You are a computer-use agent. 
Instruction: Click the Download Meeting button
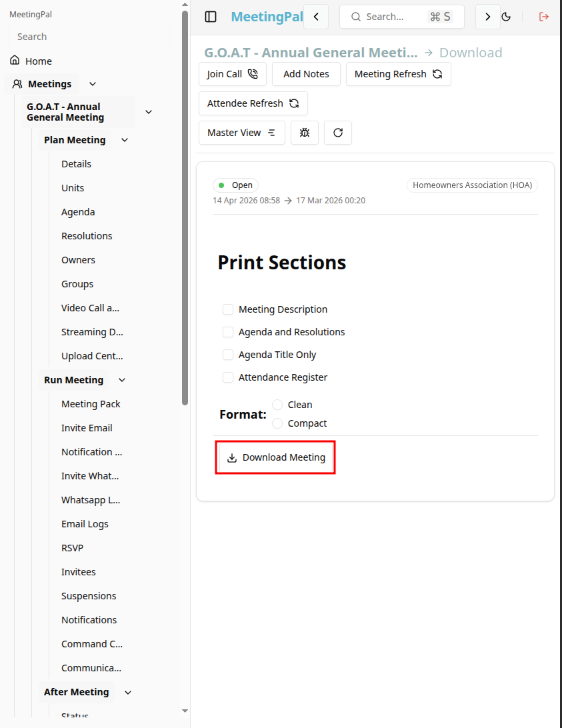point(276,457)
